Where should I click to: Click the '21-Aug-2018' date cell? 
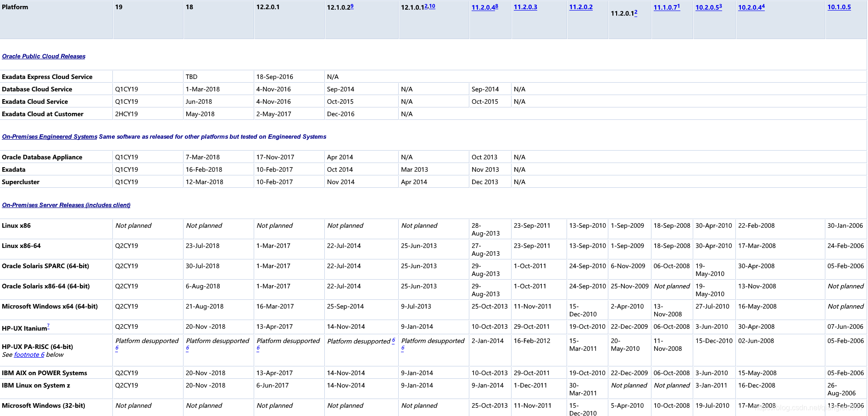coord(205,307)
